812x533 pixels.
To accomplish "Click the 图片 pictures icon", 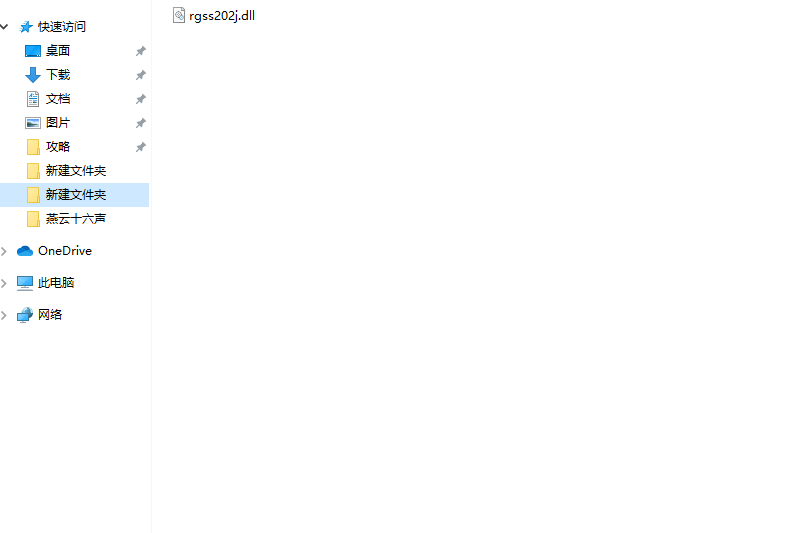I will point(33,123).
